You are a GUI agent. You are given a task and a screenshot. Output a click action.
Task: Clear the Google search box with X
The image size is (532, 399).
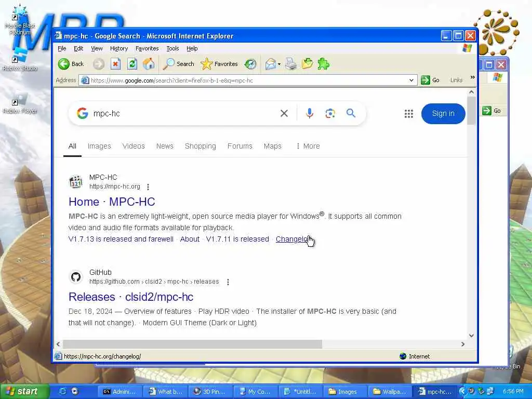point(284,113)
